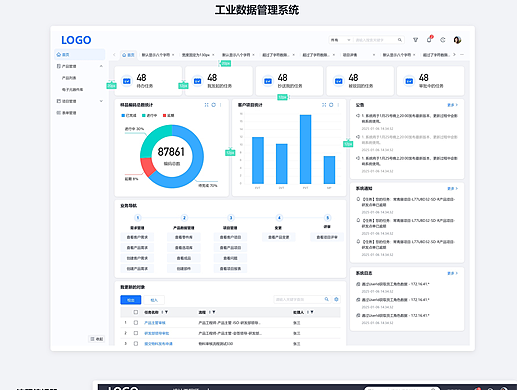Open the filter funnel icon in header
Screen dimensions: 520x390
point(415,40)
